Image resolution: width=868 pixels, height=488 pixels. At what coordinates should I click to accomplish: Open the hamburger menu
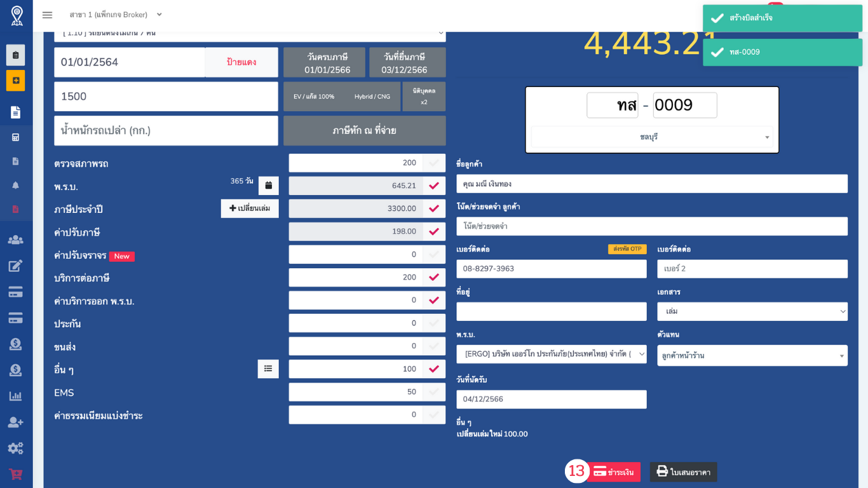(47, 15)
